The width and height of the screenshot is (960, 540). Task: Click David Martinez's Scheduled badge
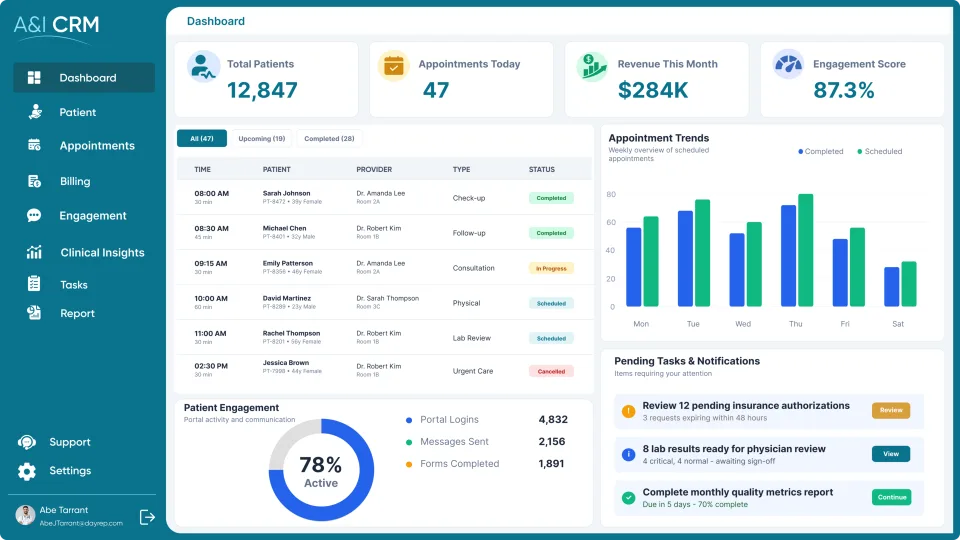click(551, 303)
